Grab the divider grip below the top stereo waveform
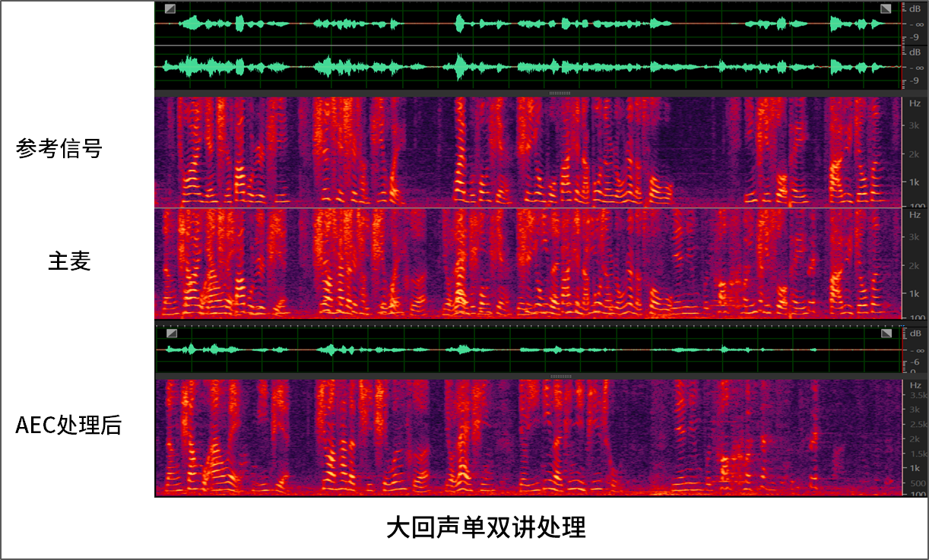The image size is (929, 560). [x=560, y=93]
